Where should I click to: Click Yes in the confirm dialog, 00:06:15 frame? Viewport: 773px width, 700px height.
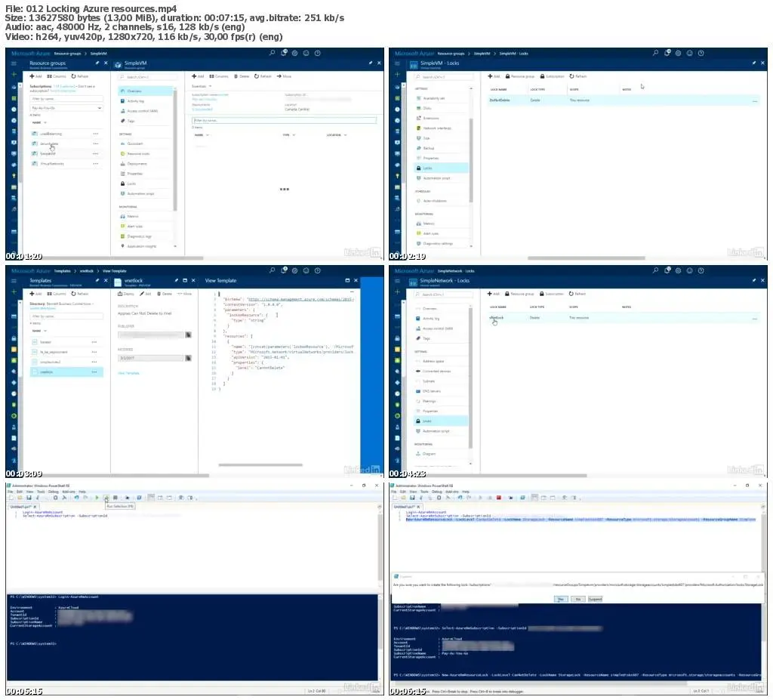coord(561,599)
